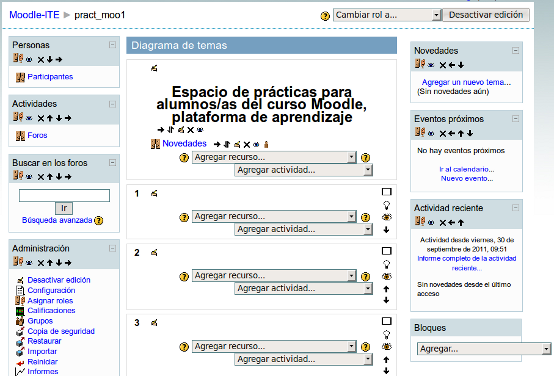554x376 pixels.
Task: Open Configuración in Administración menu
Action: [x=51, y=290]
